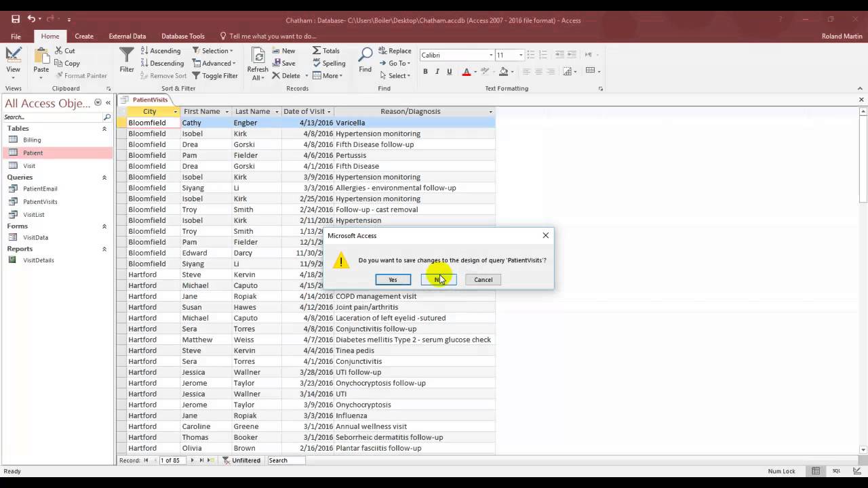Screen dimensions: 868x488
Task: Click the Unfiltered indicator in record bar
Action: (241, 460)
